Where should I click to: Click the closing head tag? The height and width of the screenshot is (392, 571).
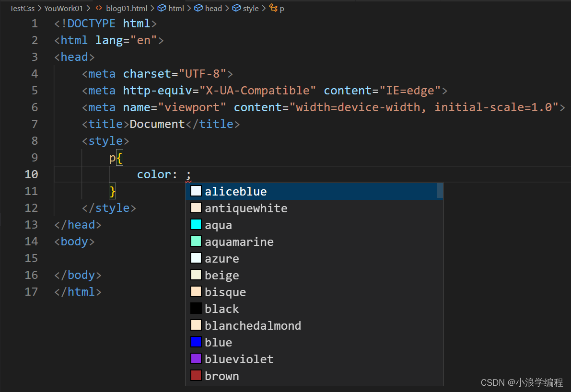tap(78, 225)
